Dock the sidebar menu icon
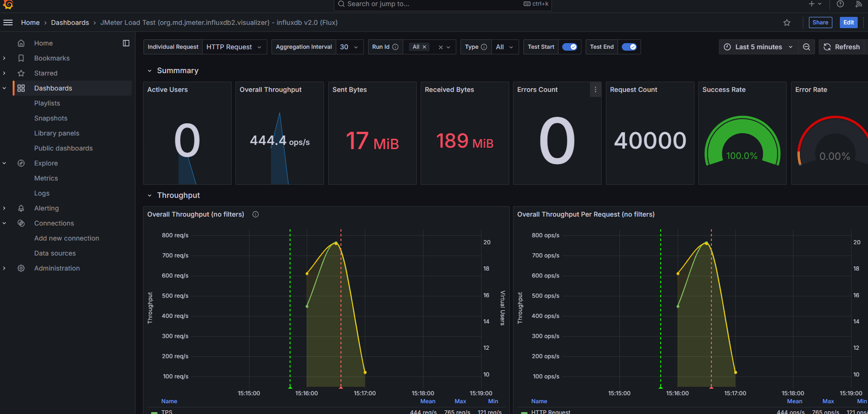 point(126,43)
